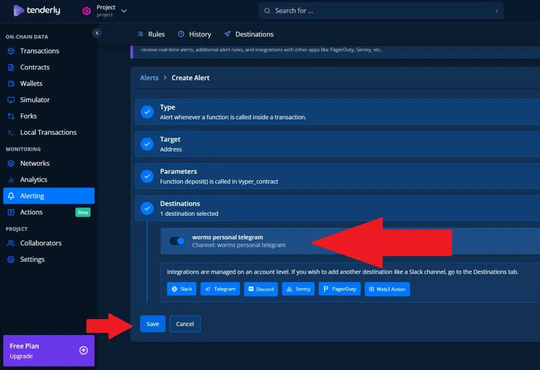Collapse the sidebar with the arrow button
This screenshot has width=540, height=370.
click(x=97, y=33)
